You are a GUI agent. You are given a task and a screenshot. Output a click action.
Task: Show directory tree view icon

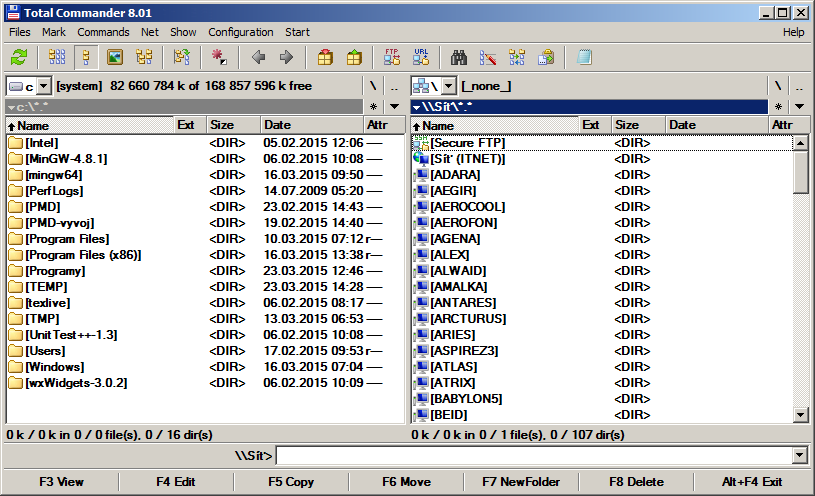coord(144,57)
